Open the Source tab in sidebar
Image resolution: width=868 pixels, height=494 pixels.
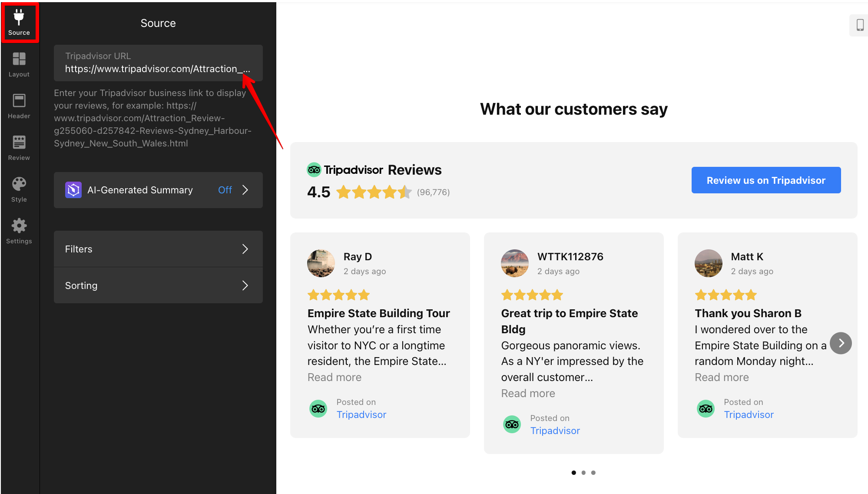point(19,23)
